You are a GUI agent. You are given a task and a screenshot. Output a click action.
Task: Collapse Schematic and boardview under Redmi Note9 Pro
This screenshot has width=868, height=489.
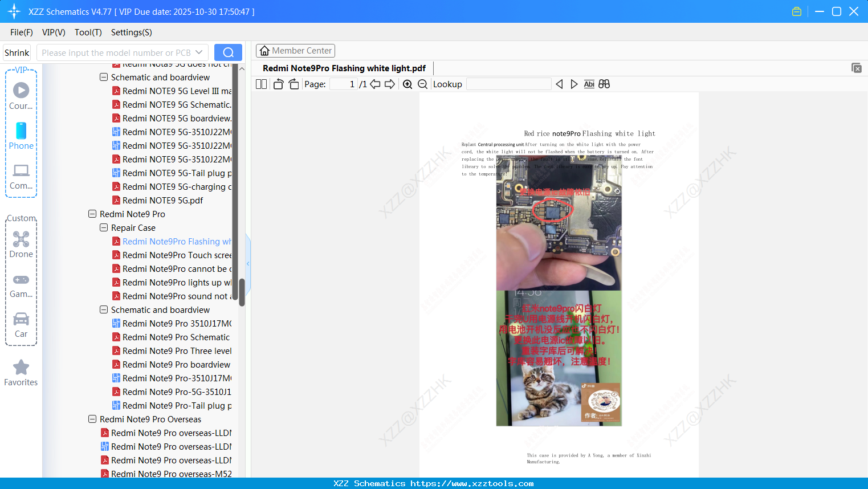pos(104,310)
